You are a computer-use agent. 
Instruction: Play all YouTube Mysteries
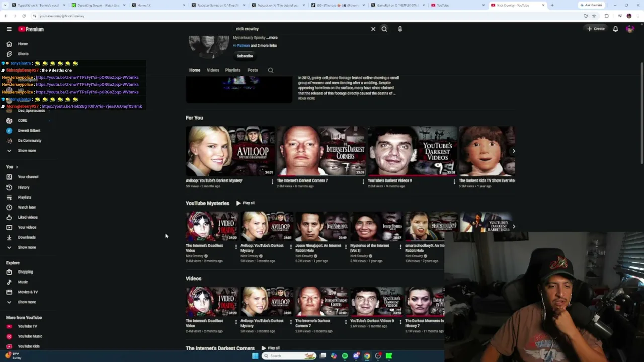coord(246,203)
